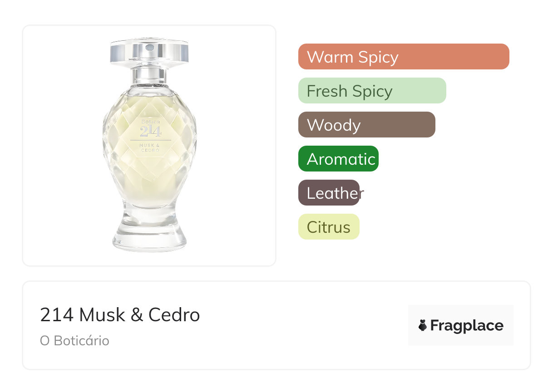This screenshot has height=392, width=553.
Task: Select the Fresh Spicy accord bar
Action: click(x=372, y=91)
